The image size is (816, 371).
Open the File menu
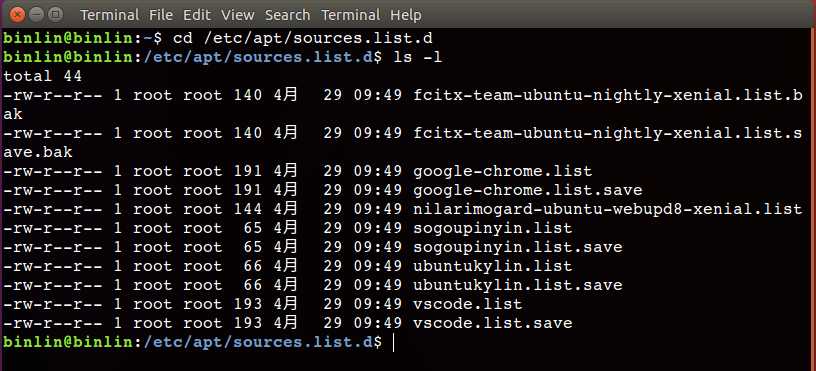(161, 15)
